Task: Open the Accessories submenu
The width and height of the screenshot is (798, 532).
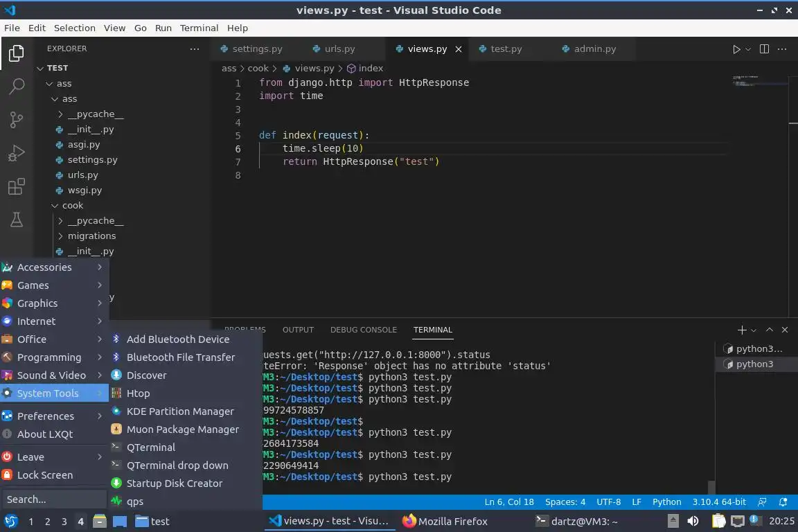Action: click(x=53, y=267)
